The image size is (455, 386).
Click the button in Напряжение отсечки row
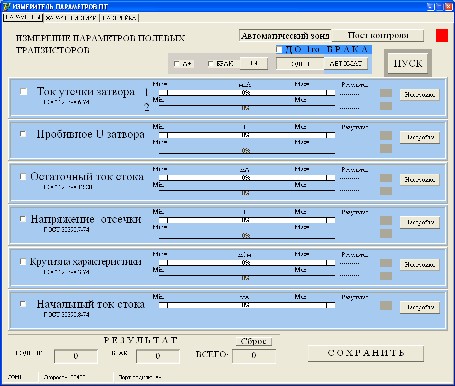420,222
